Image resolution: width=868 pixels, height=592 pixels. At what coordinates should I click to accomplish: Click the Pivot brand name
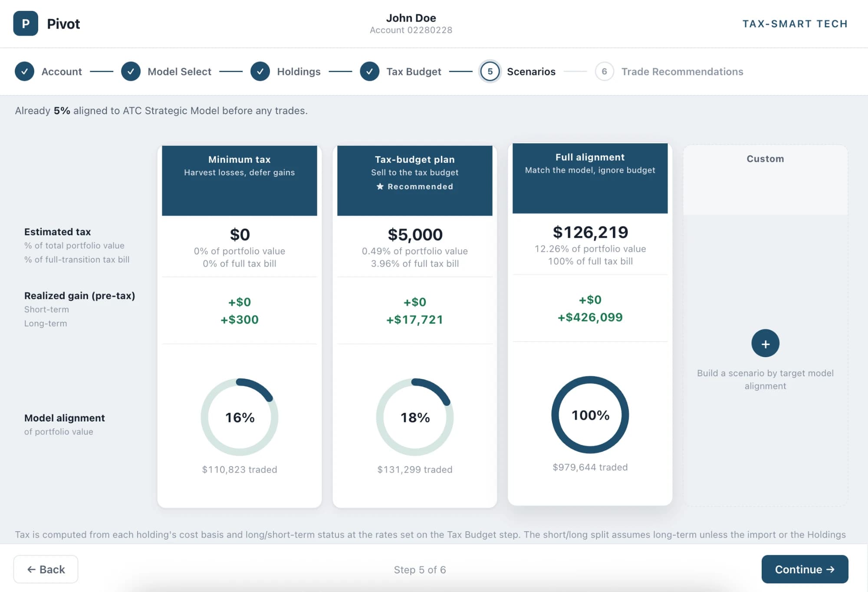pyautogui.click(x=63, y=24)
